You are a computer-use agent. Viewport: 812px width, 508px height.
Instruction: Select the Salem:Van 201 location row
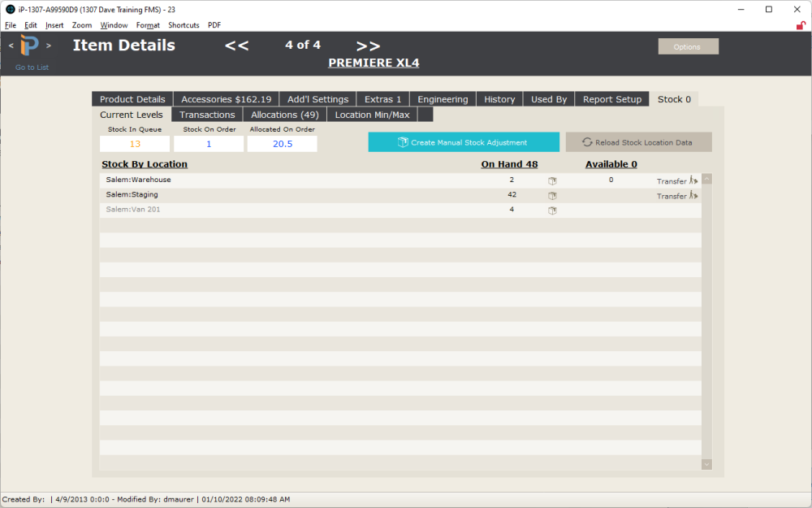pyautogui.click(x=400, y=210)
